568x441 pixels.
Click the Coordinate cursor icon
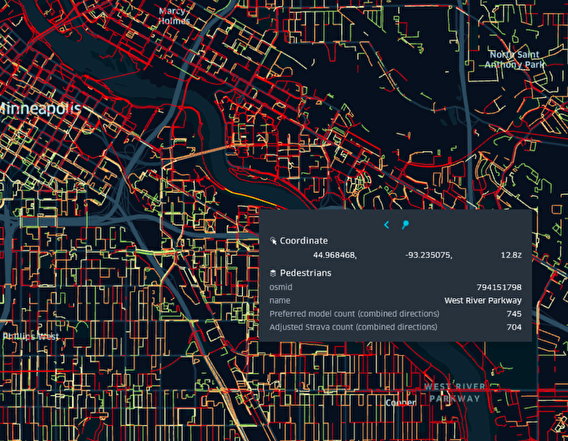[273, 241]
